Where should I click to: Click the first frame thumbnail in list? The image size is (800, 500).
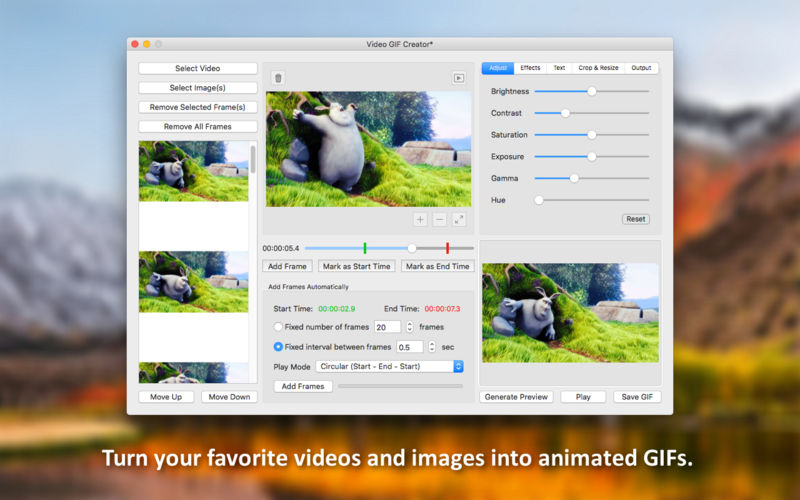[193, 170]
